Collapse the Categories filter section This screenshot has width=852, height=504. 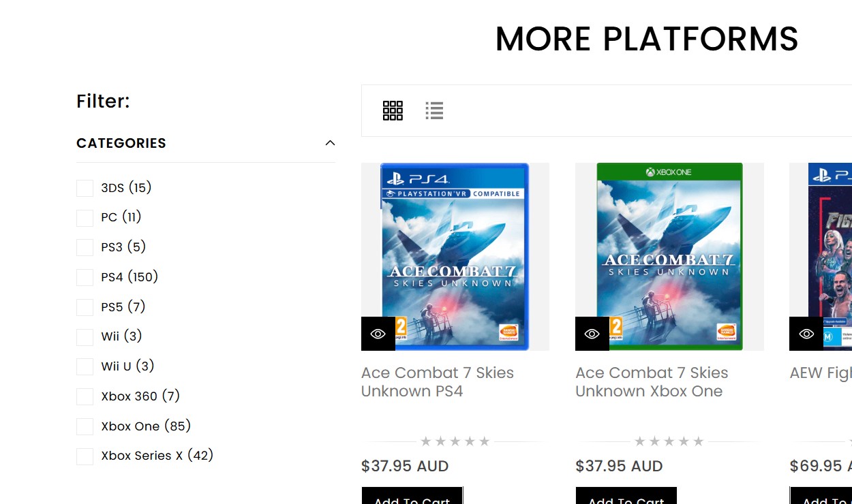(x=330, y=143)
